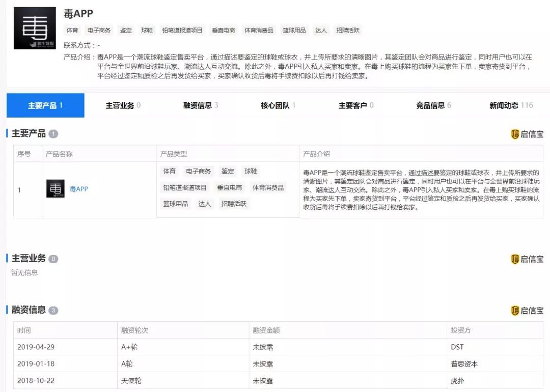Click the 电子商务 tag in the product table
Viewport: 550px width, 392px height.
click(199, 172)
